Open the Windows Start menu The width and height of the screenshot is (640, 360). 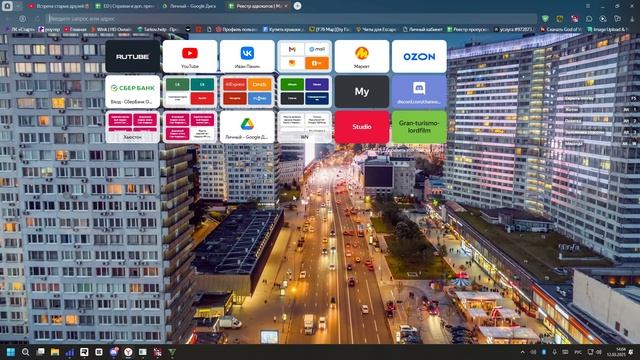(11, 352)
